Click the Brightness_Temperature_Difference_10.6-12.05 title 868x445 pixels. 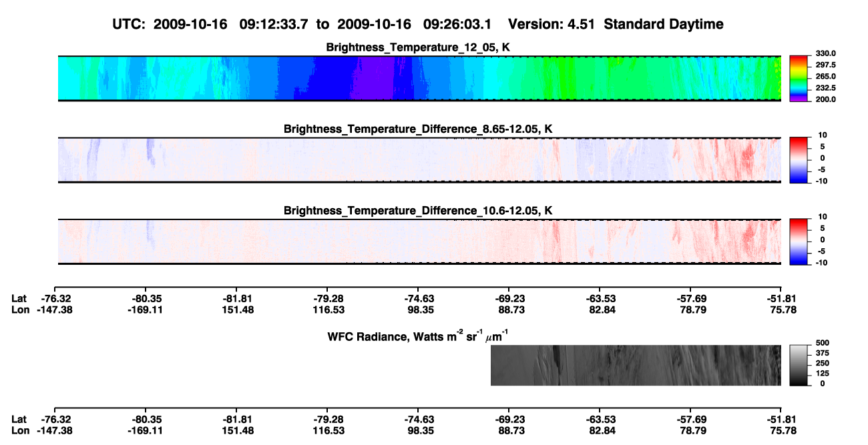pos(418,211)
